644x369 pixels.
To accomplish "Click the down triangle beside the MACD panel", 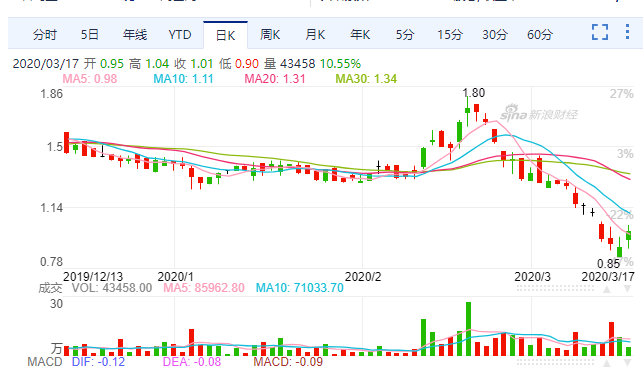I will click(x=627, y=363).
